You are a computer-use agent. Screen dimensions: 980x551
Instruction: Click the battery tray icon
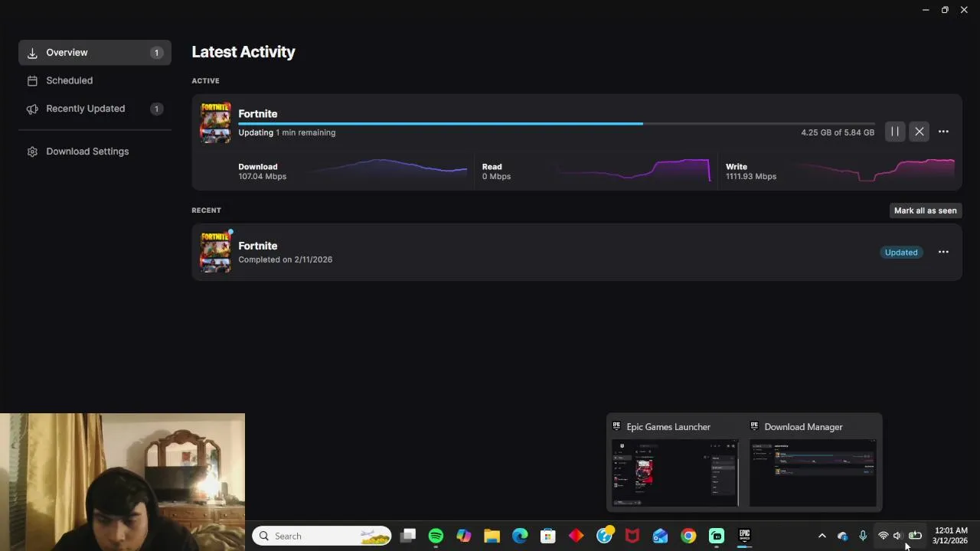pyautogui.click(x=915, y=536)
